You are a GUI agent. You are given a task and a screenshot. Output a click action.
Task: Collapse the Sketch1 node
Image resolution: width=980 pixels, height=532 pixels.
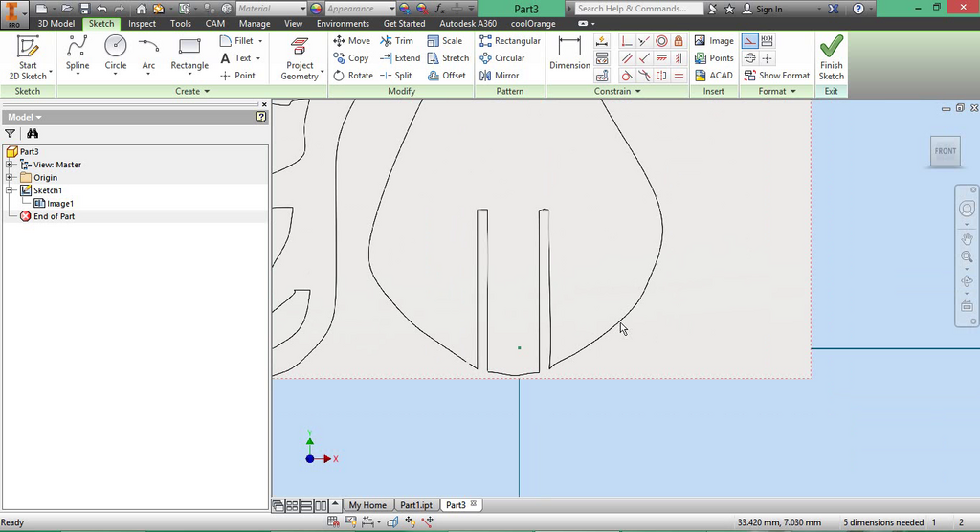click(10, 190)
